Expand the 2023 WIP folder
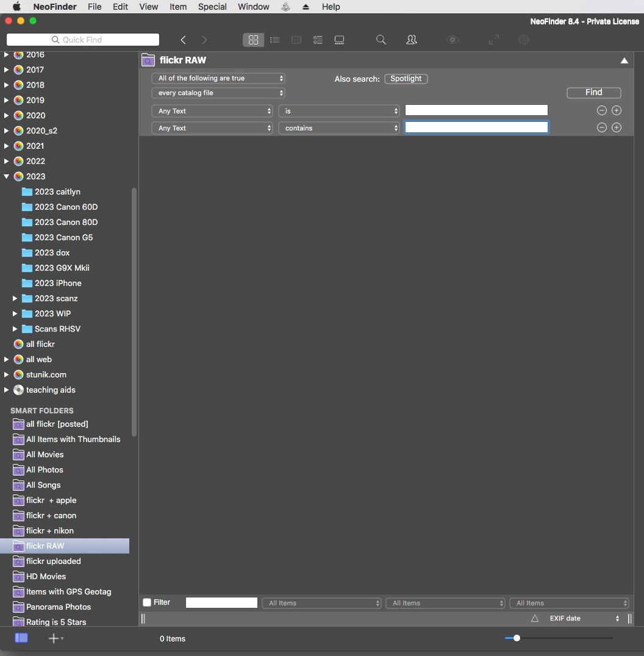This screenshot has width=644, height=656. pyautogui.click(x=15, y=314)
